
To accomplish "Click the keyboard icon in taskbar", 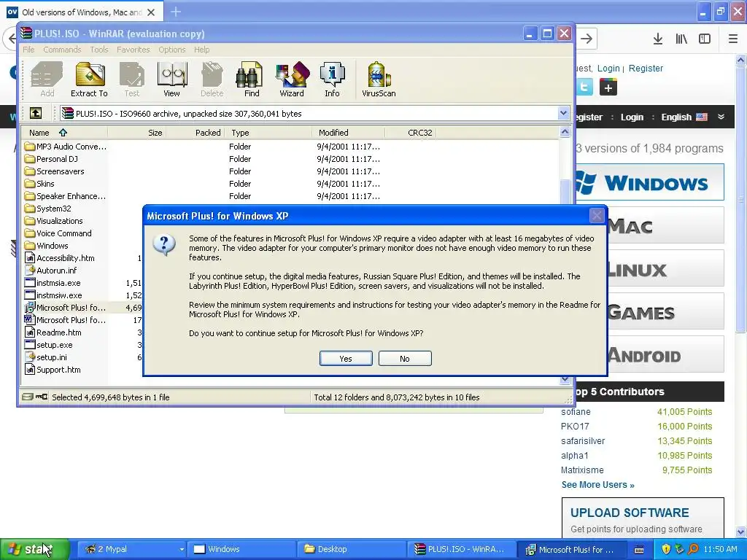I will pos(639,550).
